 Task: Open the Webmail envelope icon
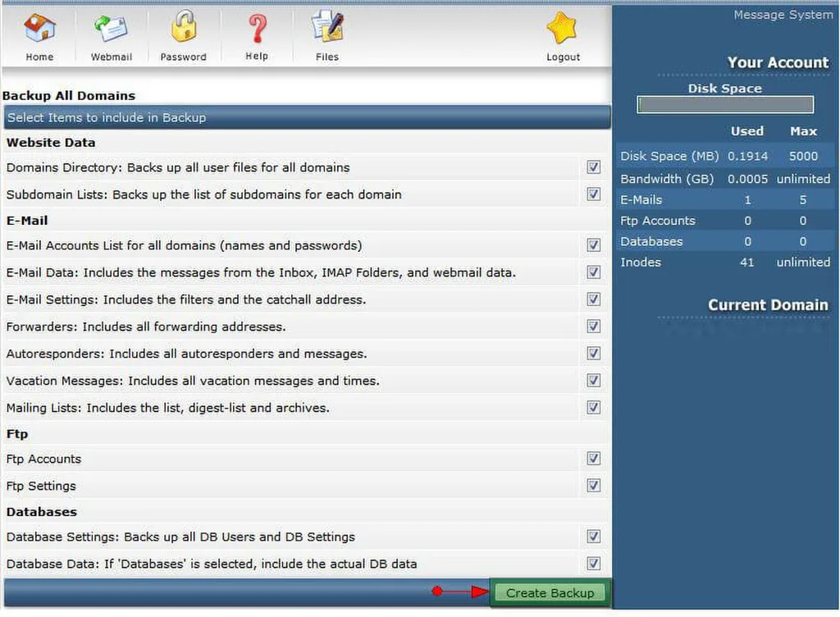point(111,28)
